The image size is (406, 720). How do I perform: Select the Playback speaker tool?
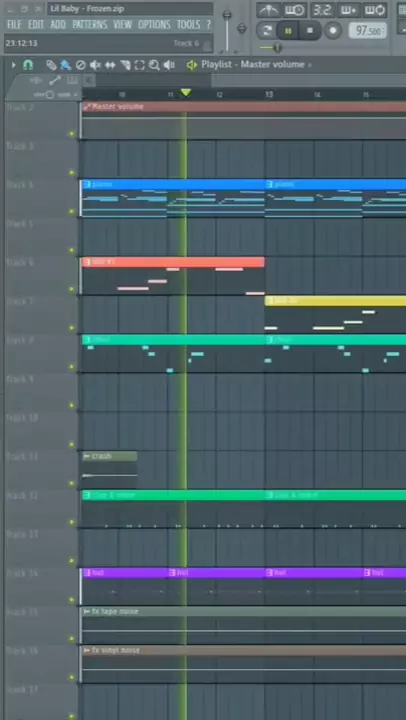tap(169, 65)
